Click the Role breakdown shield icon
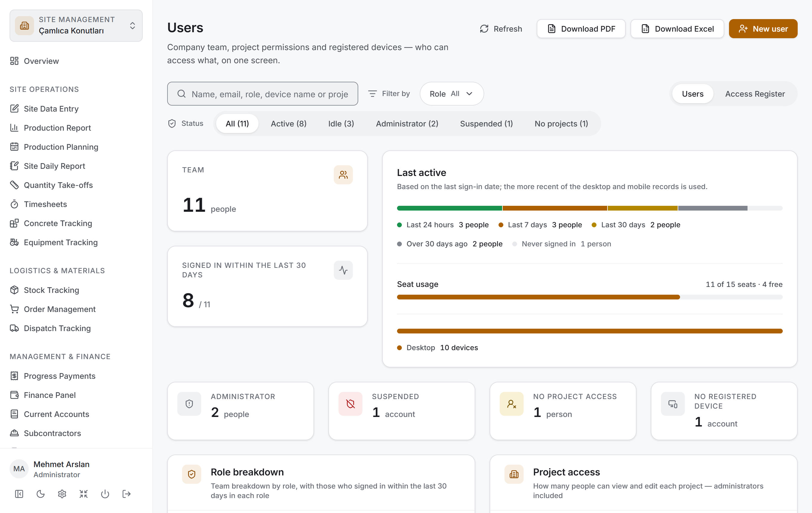 (x=192, y=474)
